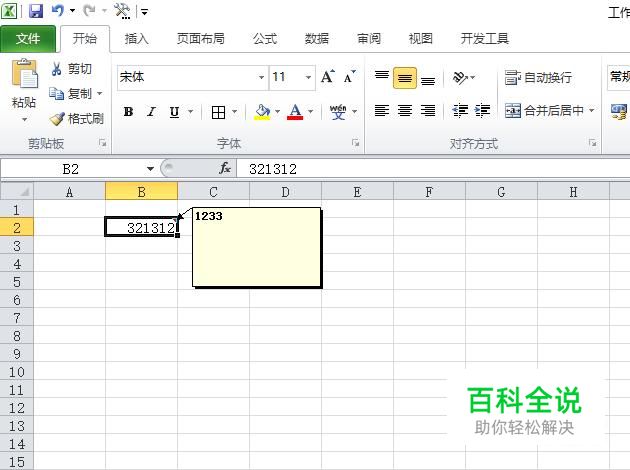Open the font size dropdown 11
Viewport: 630px width, 470px height.
309,77
